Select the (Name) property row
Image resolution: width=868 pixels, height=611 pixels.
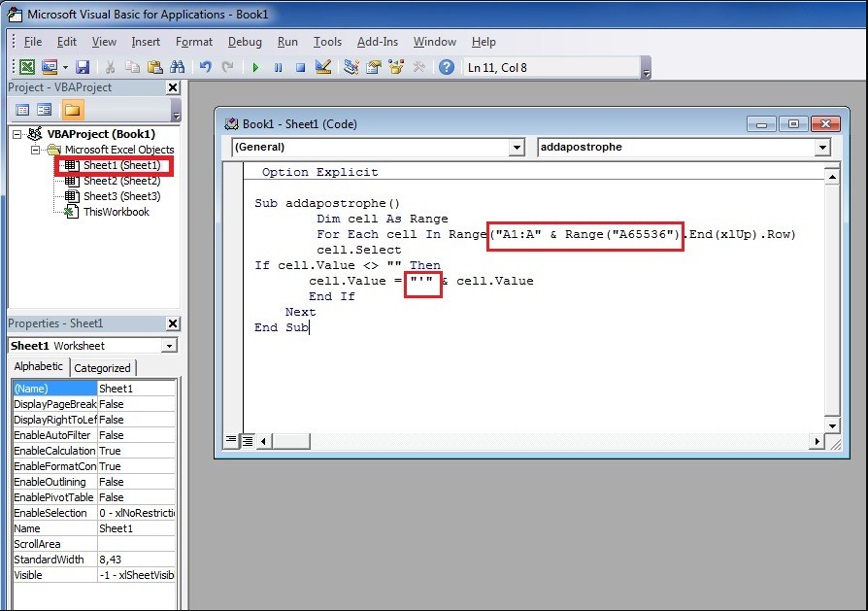click(x=94, y=389)
